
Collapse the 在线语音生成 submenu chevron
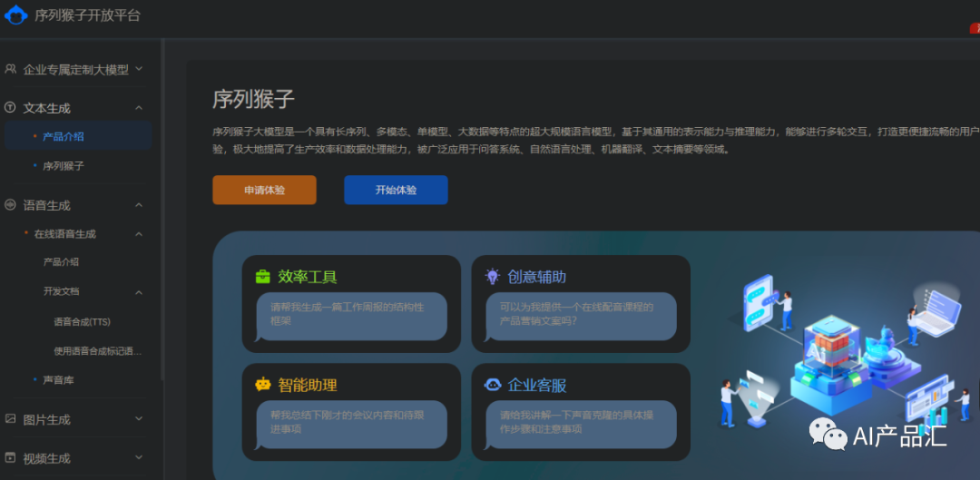click(x=139, y=234)
